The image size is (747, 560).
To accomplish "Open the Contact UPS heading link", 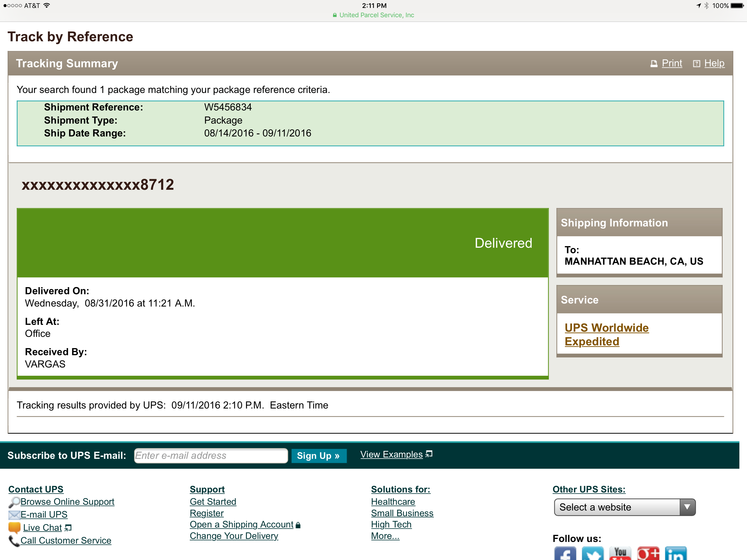I will point(36,489).
